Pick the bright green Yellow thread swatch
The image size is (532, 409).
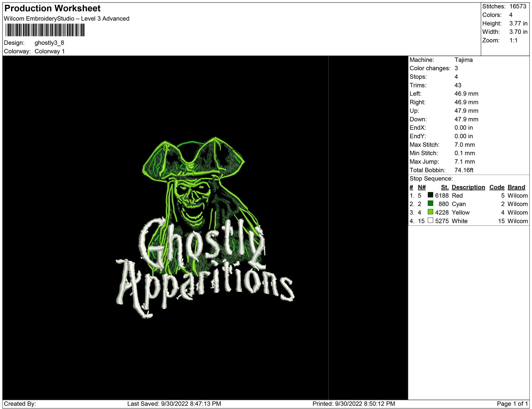click(x=430, y=212)
